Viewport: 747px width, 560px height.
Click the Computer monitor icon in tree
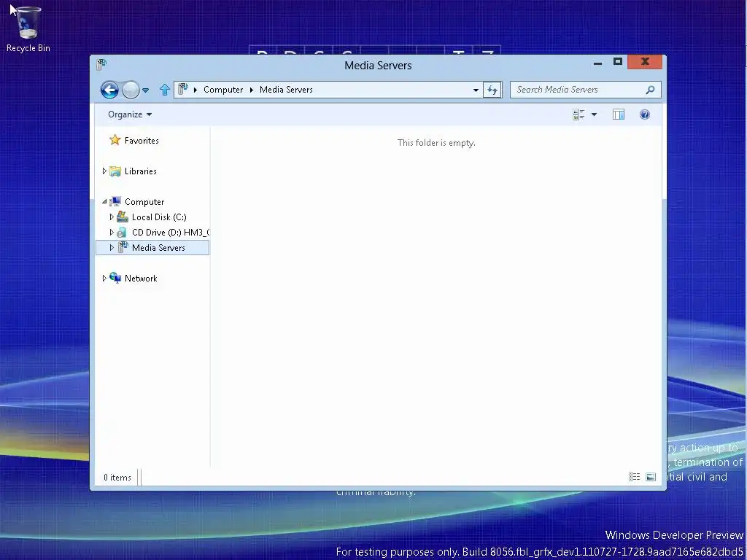pos(115,201)
